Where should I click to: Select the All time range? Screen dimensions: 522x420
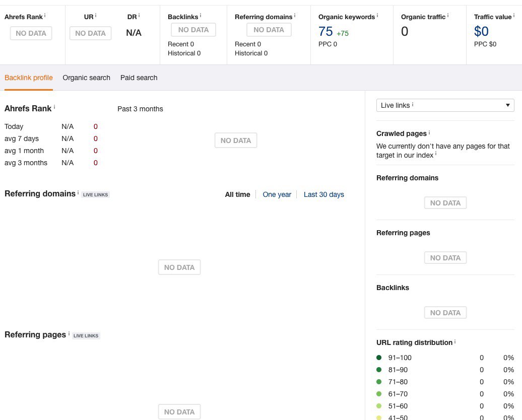click(237, 194)
